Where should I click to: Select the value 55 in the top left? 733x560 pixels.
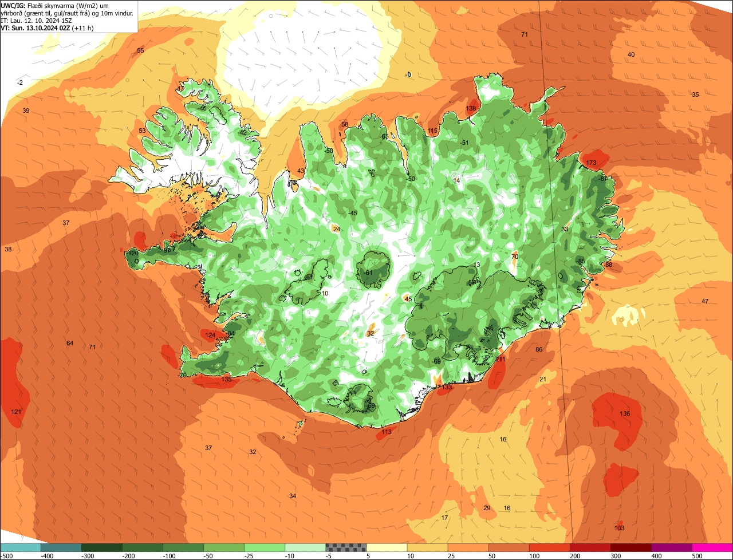pyautogui.click(x=140, y=50)
